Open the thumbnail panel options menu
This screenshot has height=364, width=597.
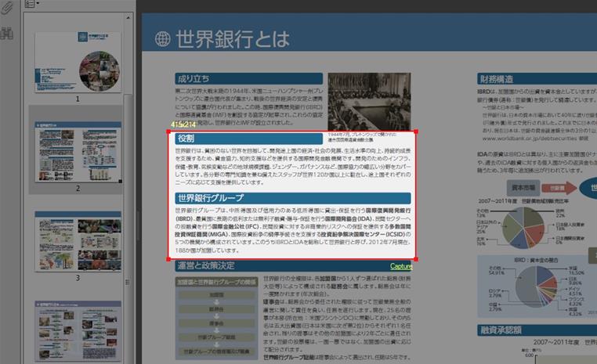click(31, 4)
